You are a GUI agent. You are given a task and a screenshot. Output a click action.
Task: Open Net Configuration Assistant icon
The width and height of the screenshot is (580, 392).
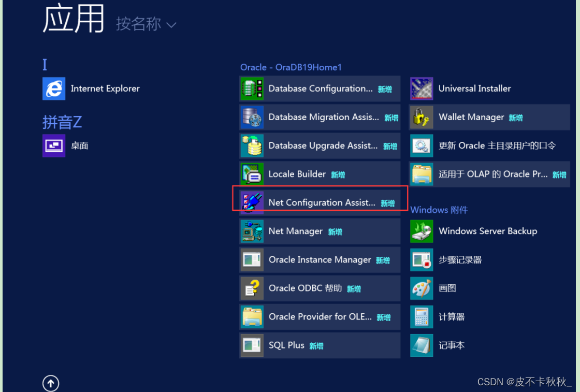(252, 202)
